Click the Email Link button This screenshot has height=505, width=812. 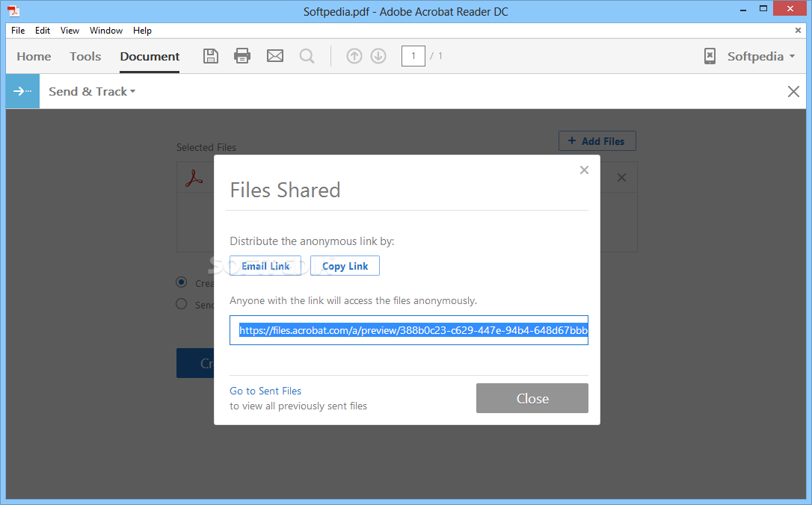coord(265,266)
